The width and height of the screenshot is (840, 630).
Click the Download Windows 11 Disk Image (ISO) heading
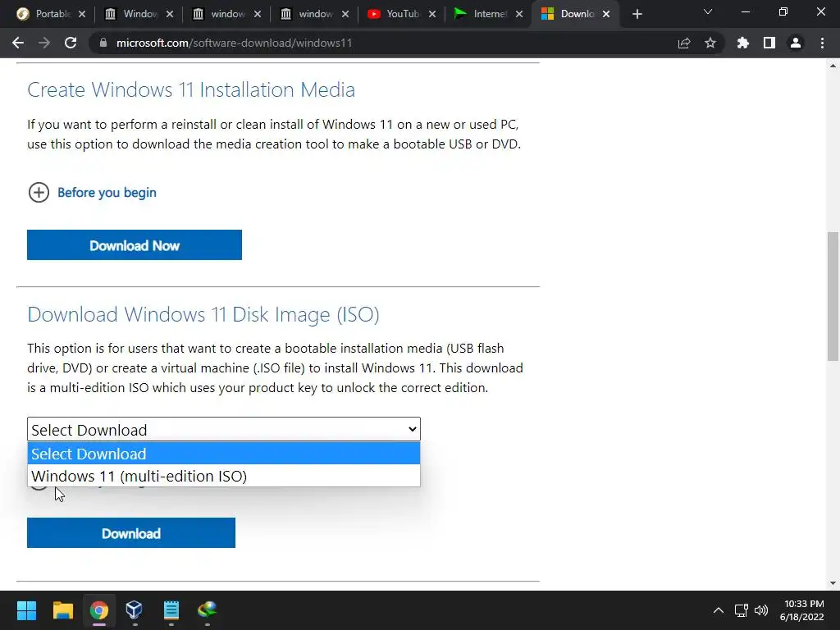203,314
